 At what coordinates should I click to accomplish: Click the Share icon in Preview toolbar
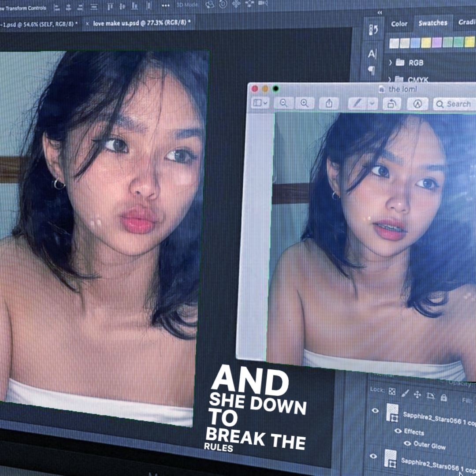329,103
